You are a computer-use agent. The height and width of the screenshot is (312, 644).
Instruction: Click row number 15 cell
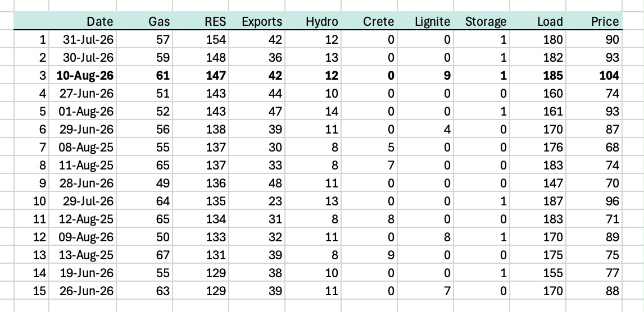[x=31, y=291]
